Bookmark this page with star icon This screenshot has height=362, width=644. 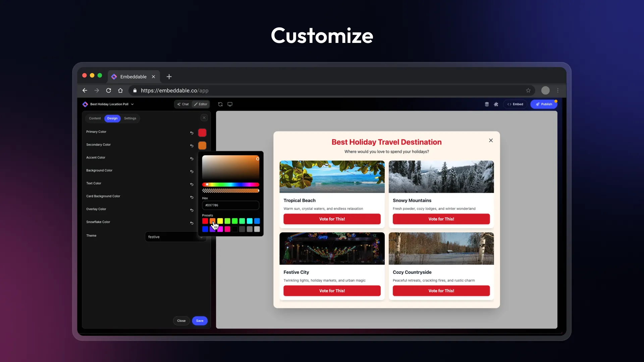pos(528,90)
